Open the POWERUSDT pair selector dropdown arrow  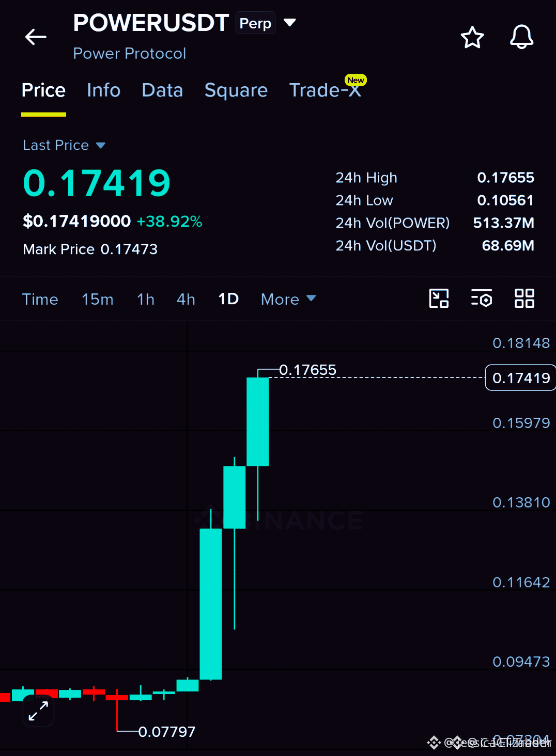click(x=290, y=23)
